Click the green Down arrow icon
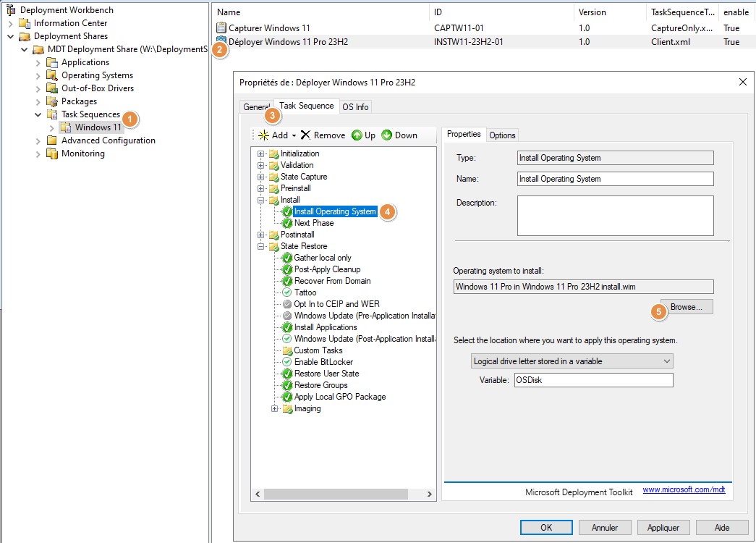This screenshot has width=756, height=543. [387, 135]
